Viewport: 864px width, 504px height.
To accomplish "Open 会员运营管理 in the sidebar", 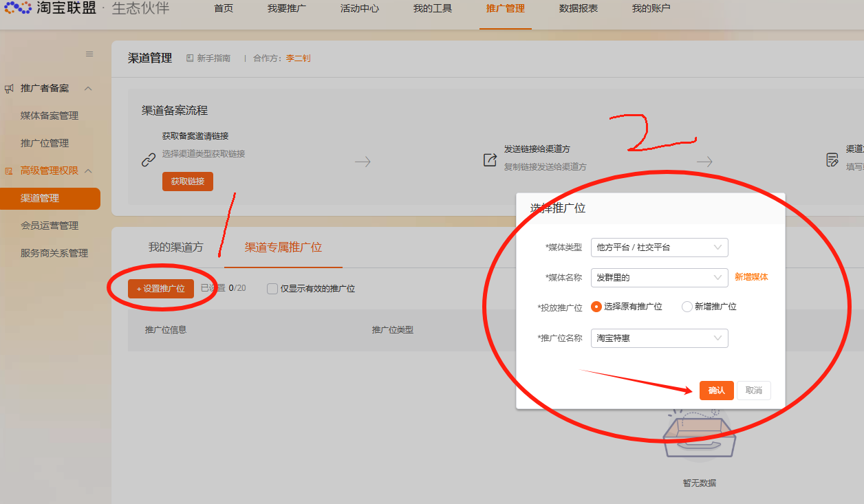I will click(50, 226).
